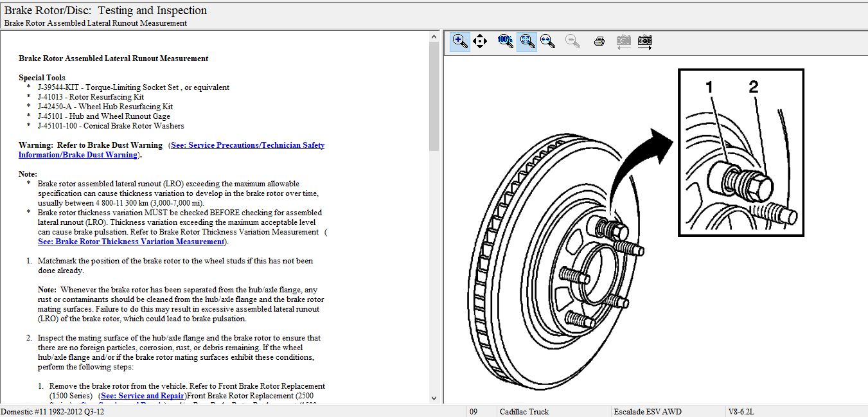Image resolution: width=868 pixels, height=417 pixels.
Task: Click the text pane vertical scrollbar thumb
Action: coord(434,96)
